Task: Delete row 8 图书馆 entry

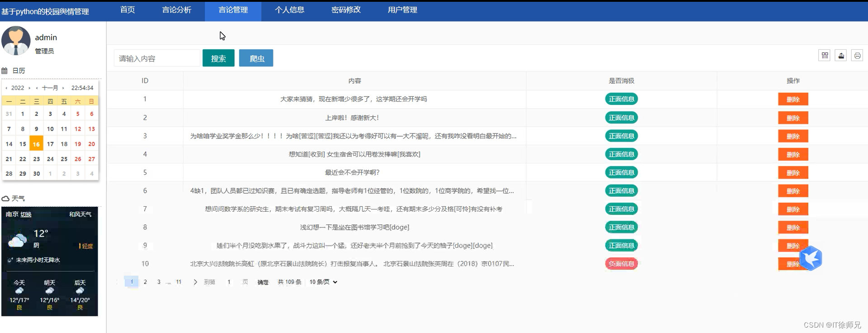Action: point(793,228)
